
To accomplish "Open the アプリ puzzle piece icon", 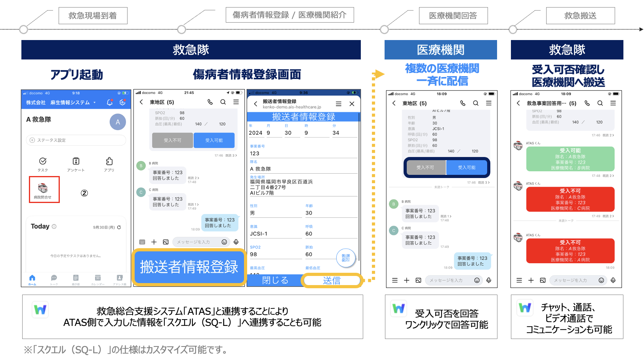I will pos(109,161).
